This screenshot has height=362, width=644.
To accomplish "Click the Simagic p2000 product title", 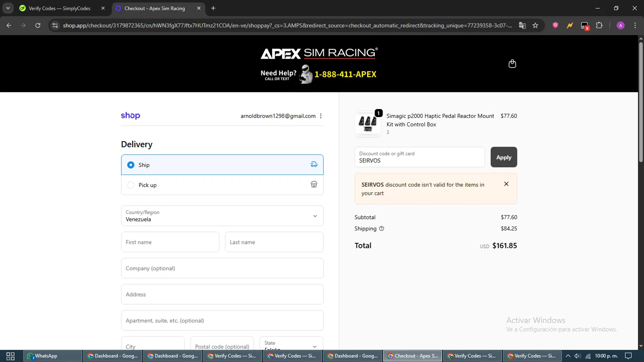I will pyautogui.click(x=440, y=120).
